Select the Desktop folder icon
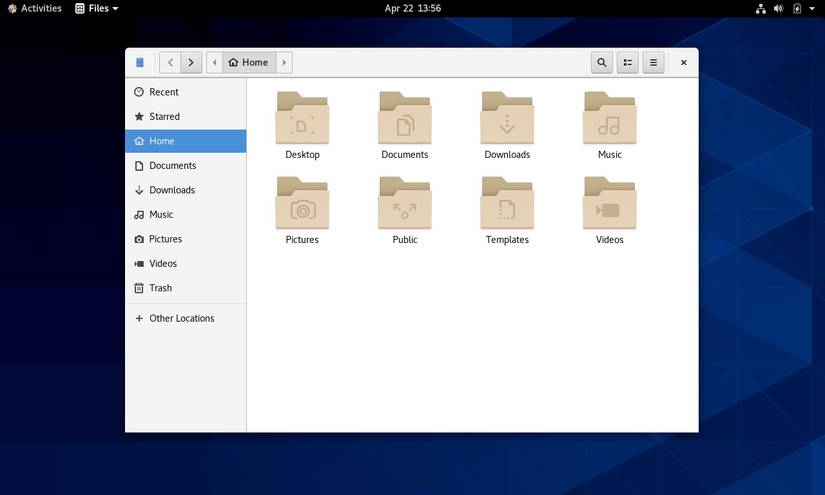Viewport: 825px width, 495px height. point(302,119)
